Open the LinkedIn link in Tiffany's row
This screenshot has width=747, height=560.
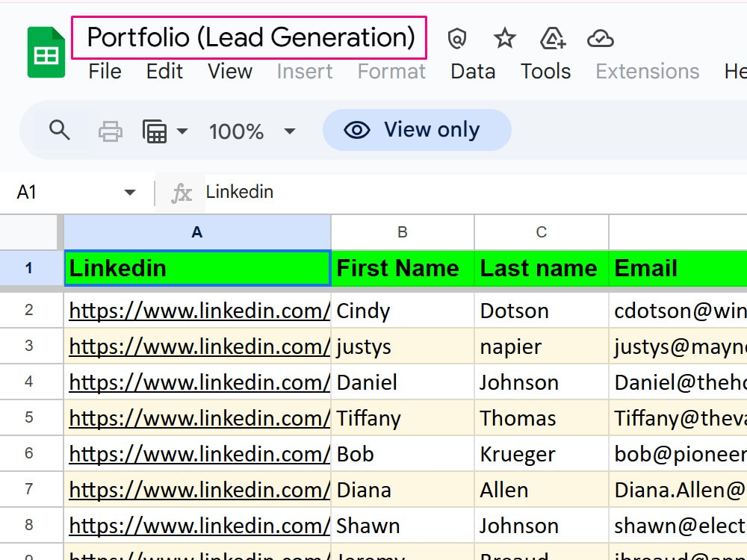(x=199, y=418)
